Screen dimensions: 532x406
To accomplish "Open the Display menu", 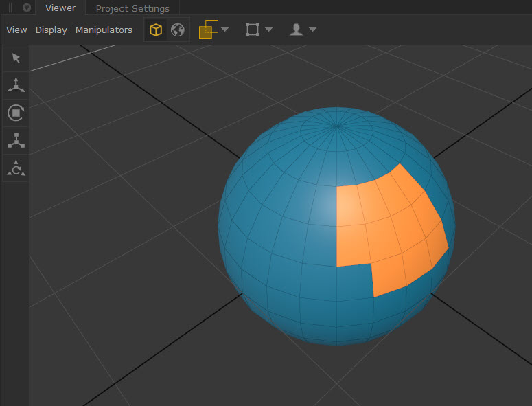I will point(51,30).
